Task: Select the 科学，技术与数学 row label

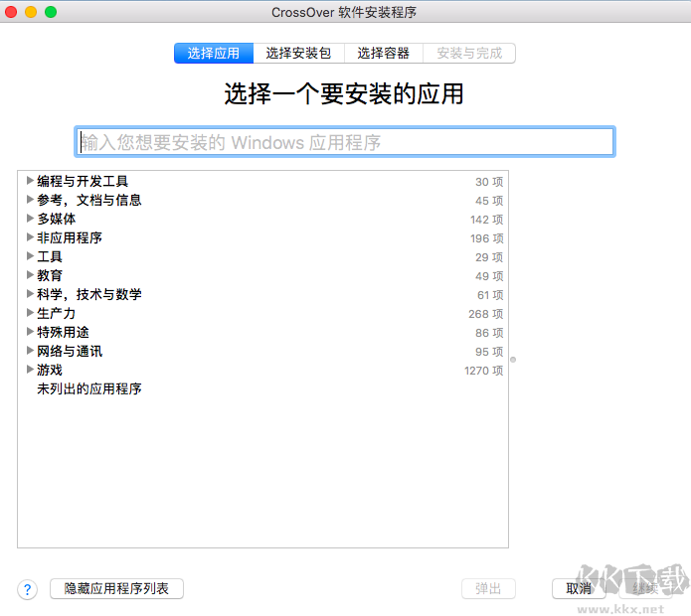Action: tap(89, 294)
